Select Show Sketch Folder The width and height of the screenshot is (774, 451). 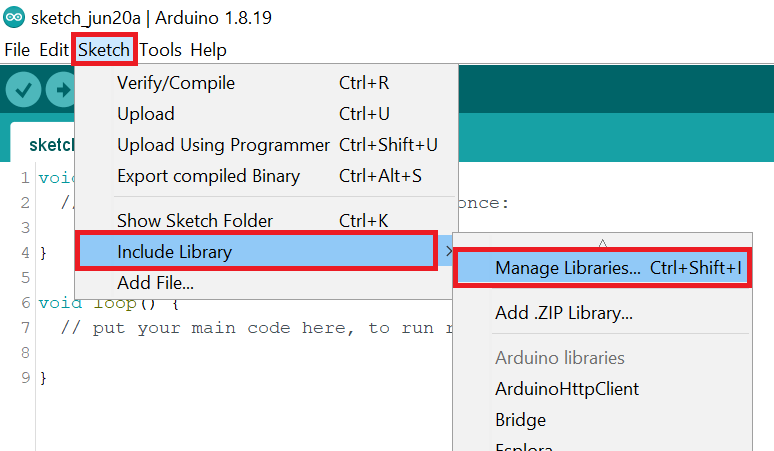(x=195, y=220)
